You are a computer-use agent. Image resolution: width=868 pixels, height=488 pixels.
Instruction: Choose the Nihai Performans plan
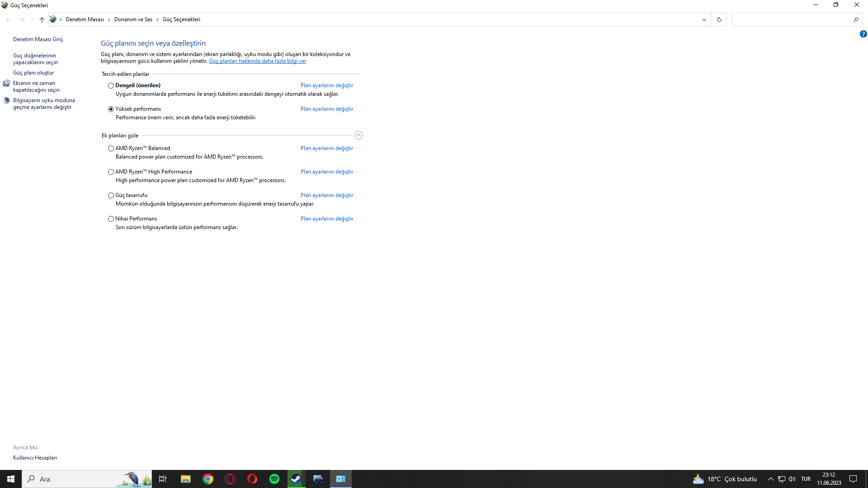click(x=111, y=219)
